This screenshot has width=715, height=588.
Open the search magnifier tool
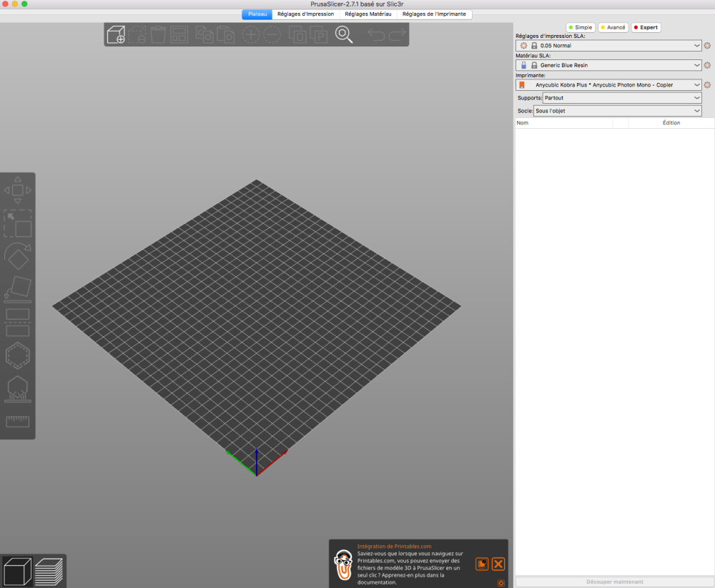pos(344,34)
